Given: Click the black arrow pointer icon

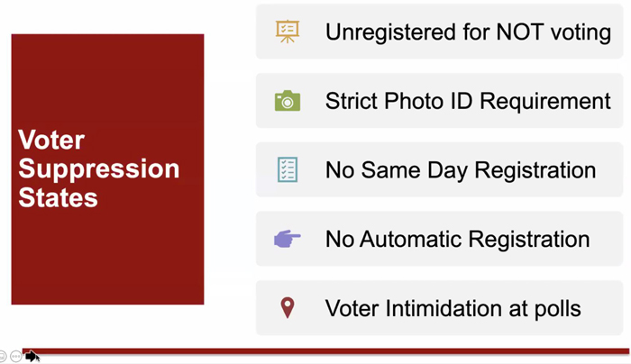Looking at the screenshot, I should (31, 356).
